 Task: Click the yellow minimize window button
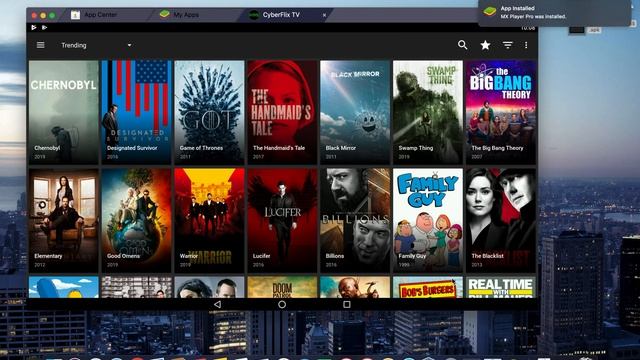[43, 16]
